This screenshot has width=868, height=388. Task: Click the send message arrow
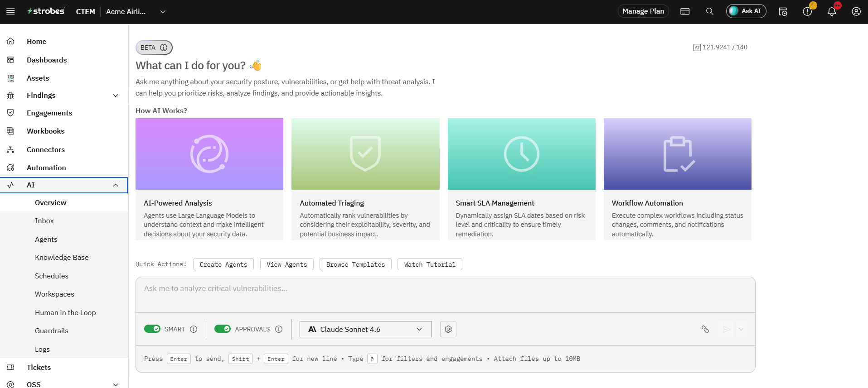pyautogui.click(x=727, y=329)
